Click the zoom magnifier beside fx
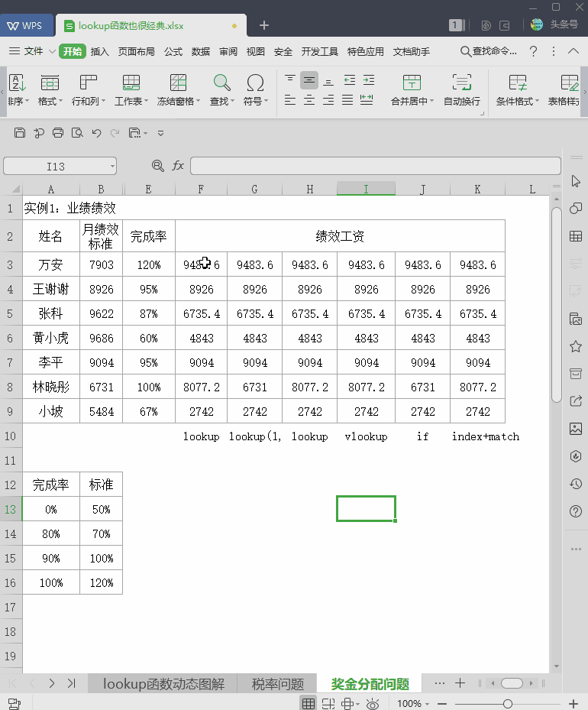 pos(158,166)
